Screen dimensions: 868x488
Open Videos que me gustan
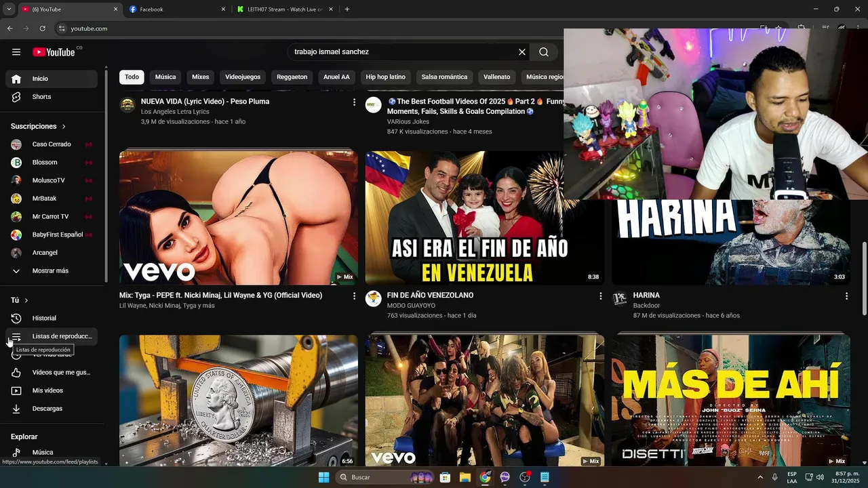[52, 373]
